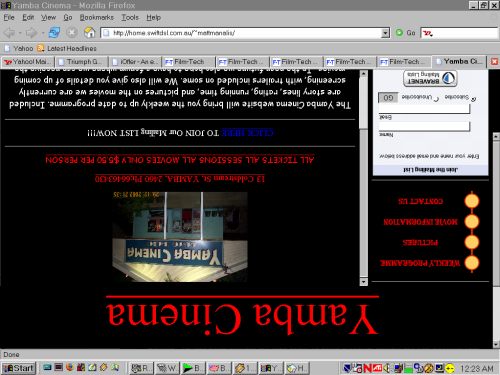Click the Yamba Cinema building photo
This screenshot has height=375, width=500.
click(180, 237)
